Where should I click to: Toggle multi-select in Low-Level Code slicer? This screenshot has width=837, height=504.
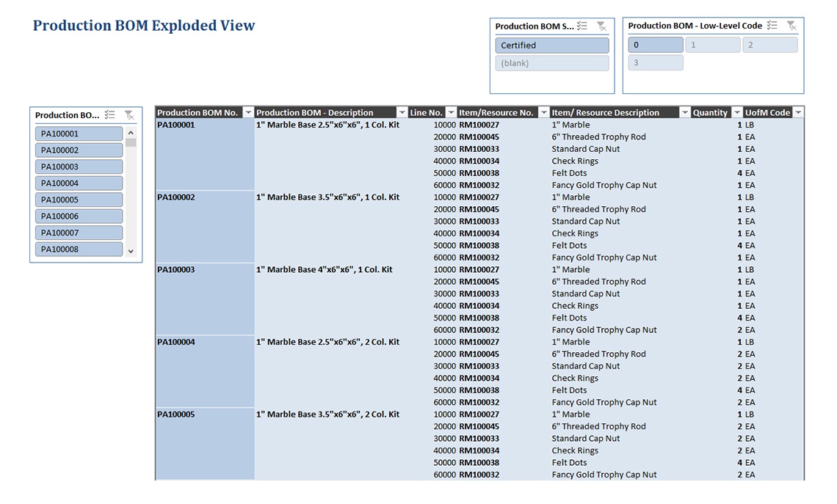(772, 25)
